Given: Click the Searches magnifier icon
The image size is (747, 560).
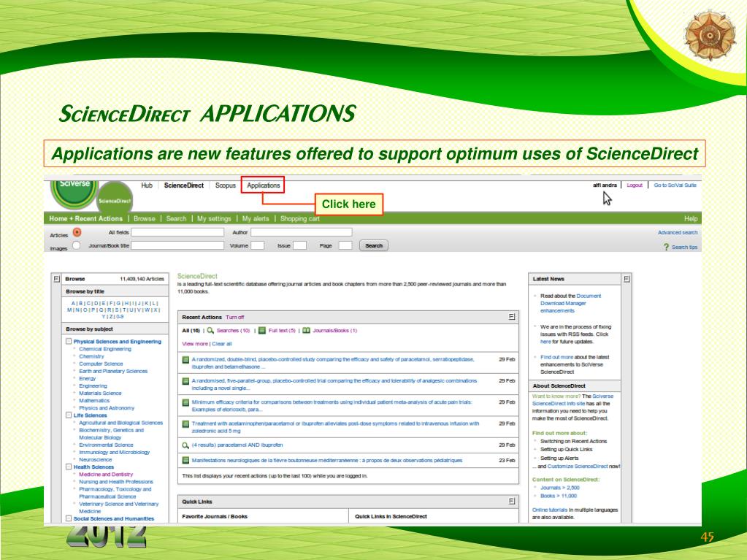Looking at the screenshot, I should point(210,331).
